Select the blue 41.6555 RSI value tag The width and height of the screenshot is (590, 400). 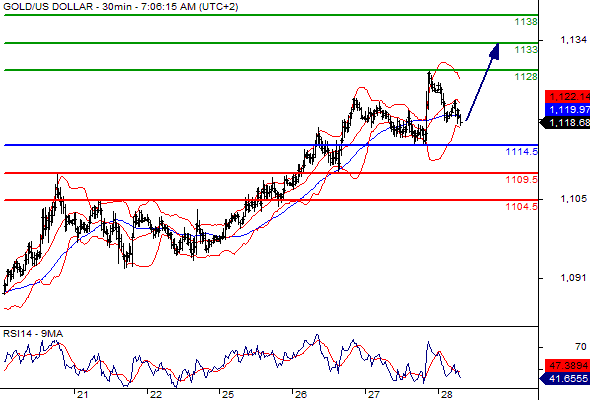[x=565, y=379]
